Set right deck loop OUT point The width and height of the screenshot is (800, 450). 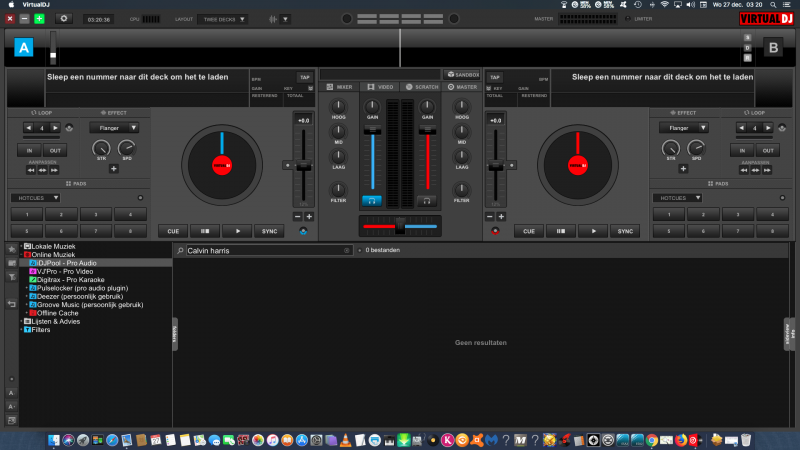point(768,151)
